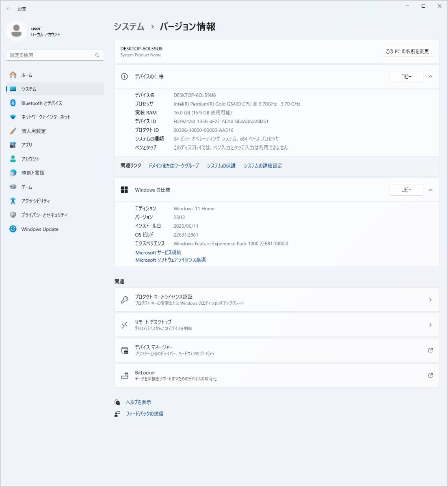Click the search magnifier icon
This screenshot has width=448, height=487.
[97, 55]
